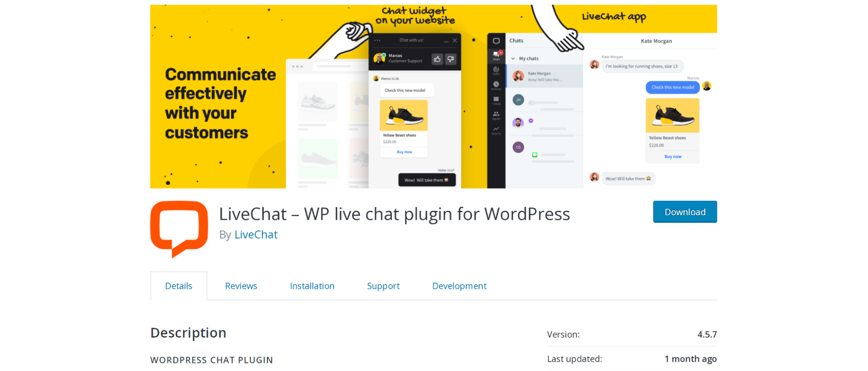Click Kate Morgan conversation header name
This screenshot has width=868, height=371.
tap(656, 41)
